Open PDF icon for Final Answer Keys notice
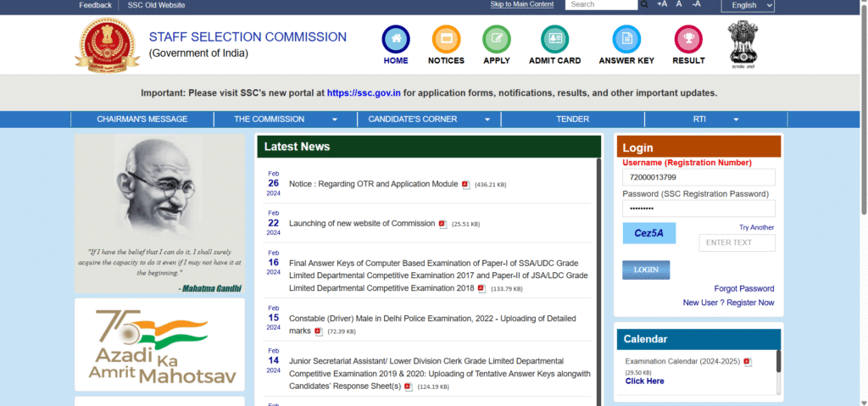The width and height of the screenshot is (868, 406). coord(482,288)
